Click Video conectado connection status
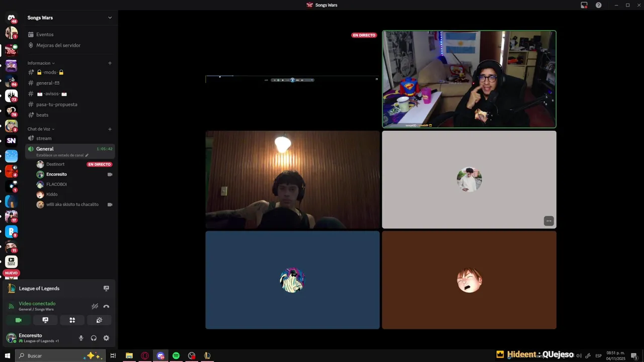The image size is (644, 362). (37, 304)
